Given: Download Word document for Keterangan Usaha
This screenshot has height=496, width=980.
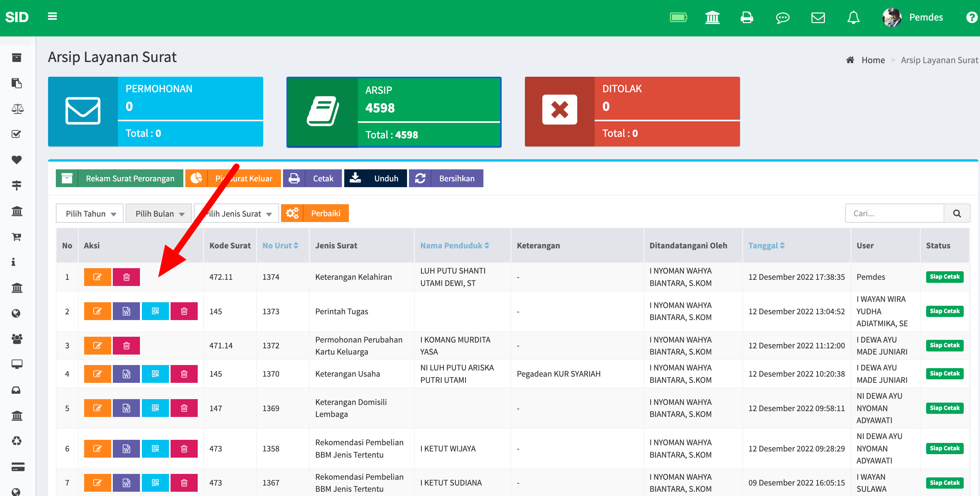Looking at the screenshot, I should point(126,374).
